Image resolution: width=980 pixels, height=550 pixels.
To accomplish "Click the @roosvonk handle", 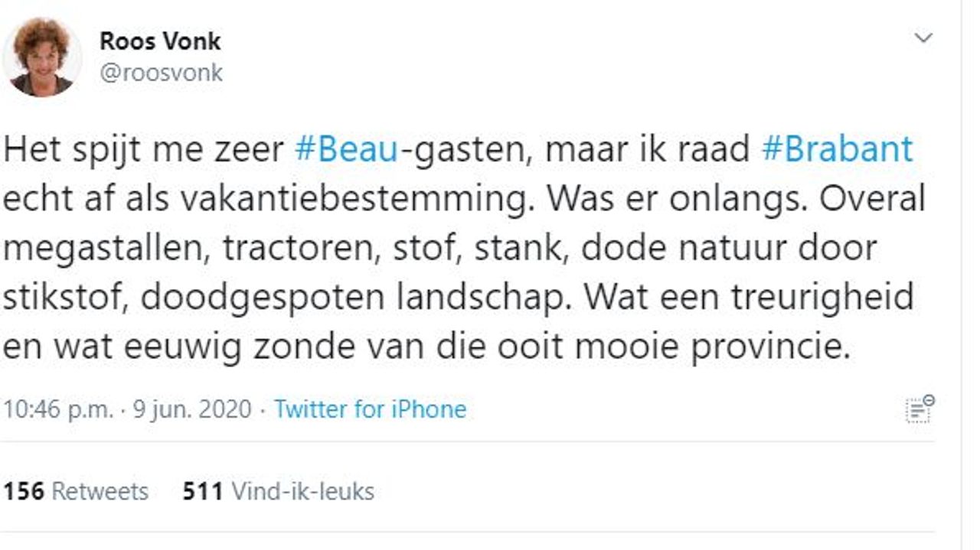I will 161,73.
